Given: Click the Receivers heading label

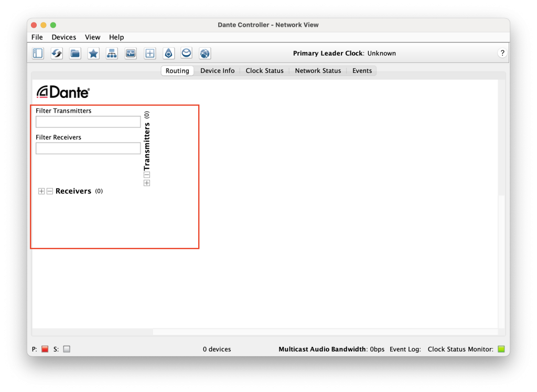Looking at the screenshot, I should pyautogui.click(x=73, y=191).
